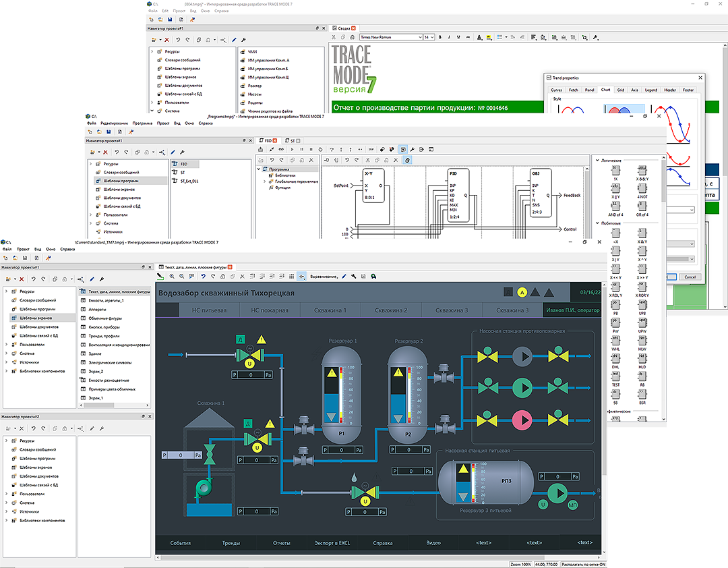
Task: Expand Пользователи node in front window navigator #1
Action: click(x=7, y=345)
